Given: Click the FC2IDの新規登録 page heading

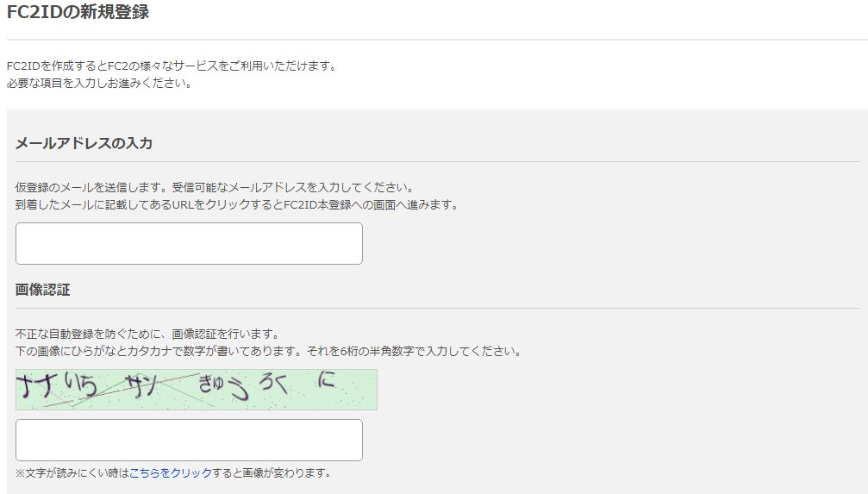Looking at the screenshot, I should tap(78, 11).
